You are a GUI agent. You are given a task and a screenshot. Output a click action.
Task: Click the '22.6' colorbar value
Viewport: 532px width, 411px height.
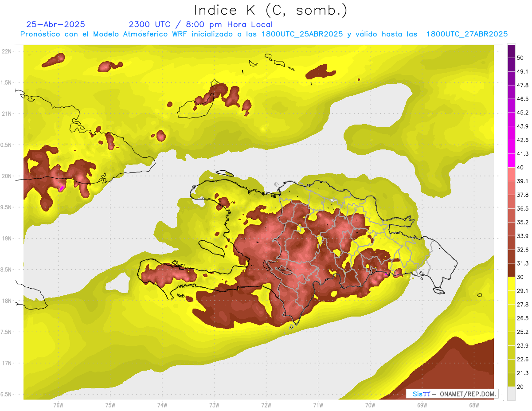click(522, 360)
